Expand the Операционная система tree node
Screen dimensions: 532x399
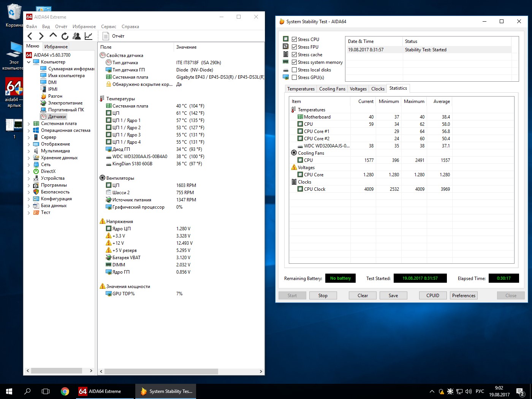(x=29, y=130)
